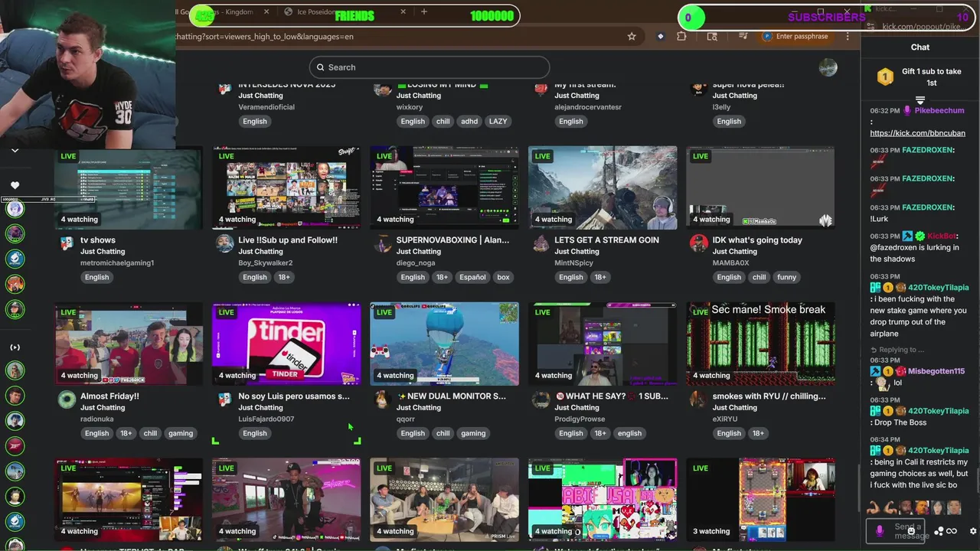Open the 'tv shows' stream thumbnail

pos(129,187)
